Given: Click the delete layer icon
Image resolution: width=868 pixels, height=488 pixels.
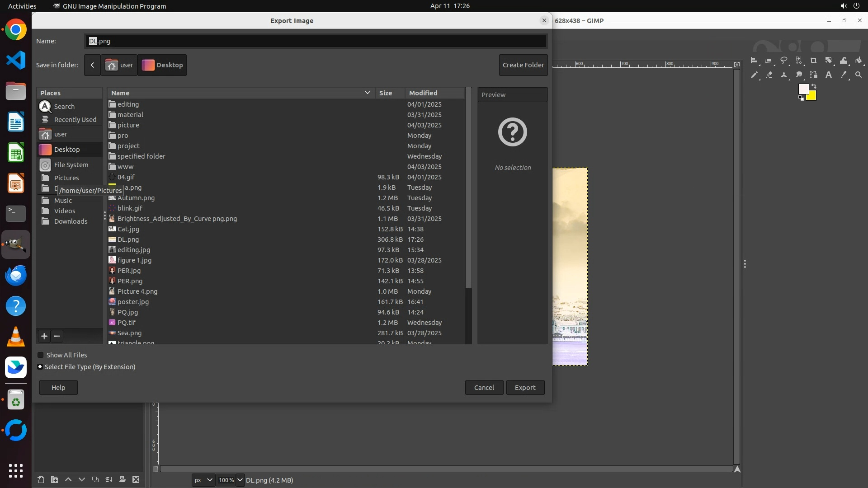Looking at the screenshot, I should pos(136,479).
